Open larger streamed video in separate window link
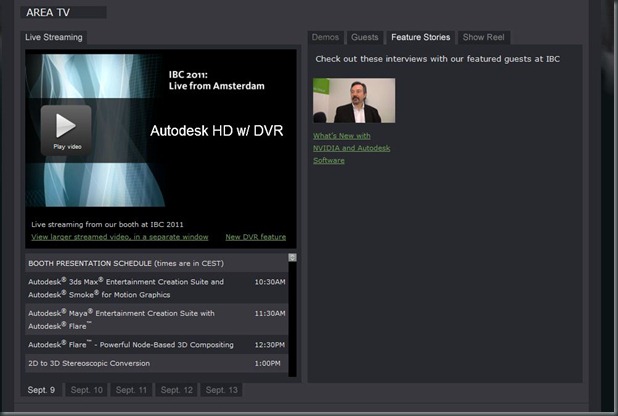Screen dimensions: 618x416 pos(120,237)
